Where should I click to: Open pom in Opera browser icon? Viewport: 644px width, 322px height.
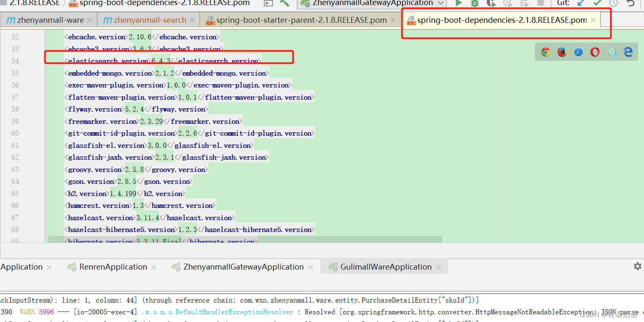tap(595, 52)
